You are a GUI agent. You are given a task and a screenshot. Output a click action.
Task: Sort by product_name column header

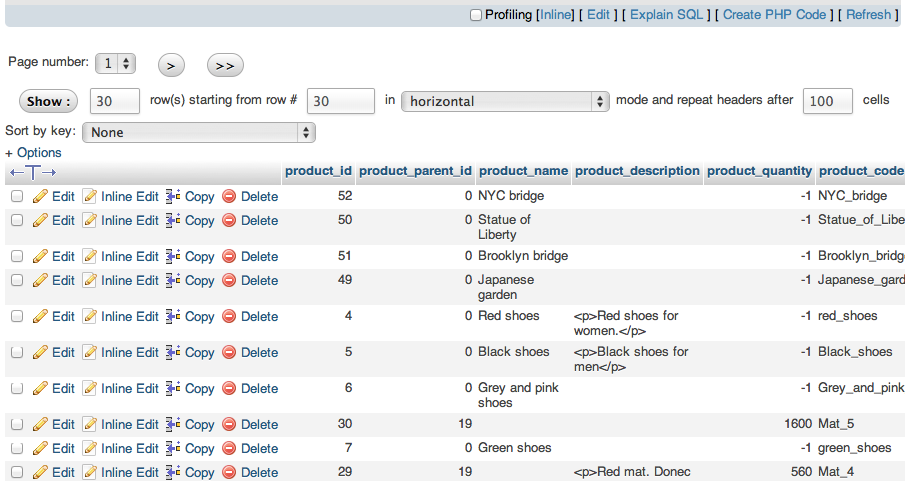point(523,171)
